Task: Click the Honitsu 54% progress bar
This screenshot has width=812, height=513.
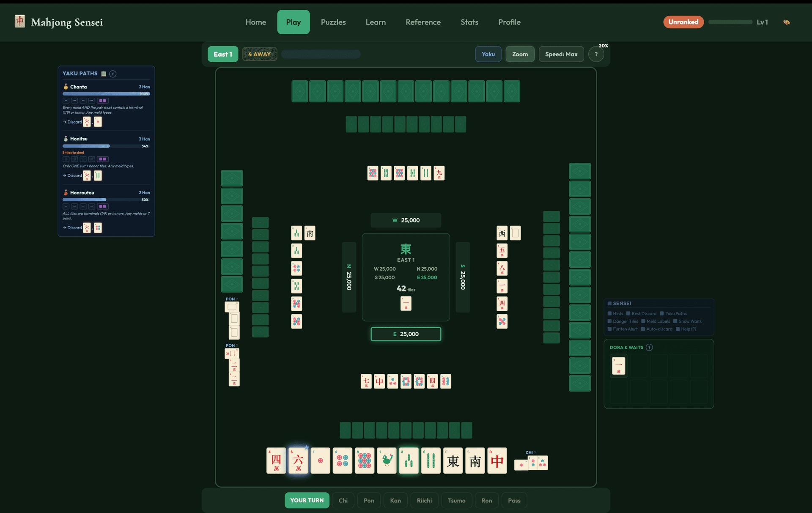Action: point(106,146)
